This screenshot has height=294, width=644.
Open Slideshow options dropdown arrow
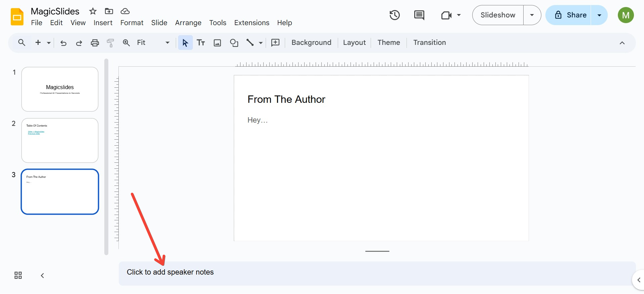(x=532, y=15)
